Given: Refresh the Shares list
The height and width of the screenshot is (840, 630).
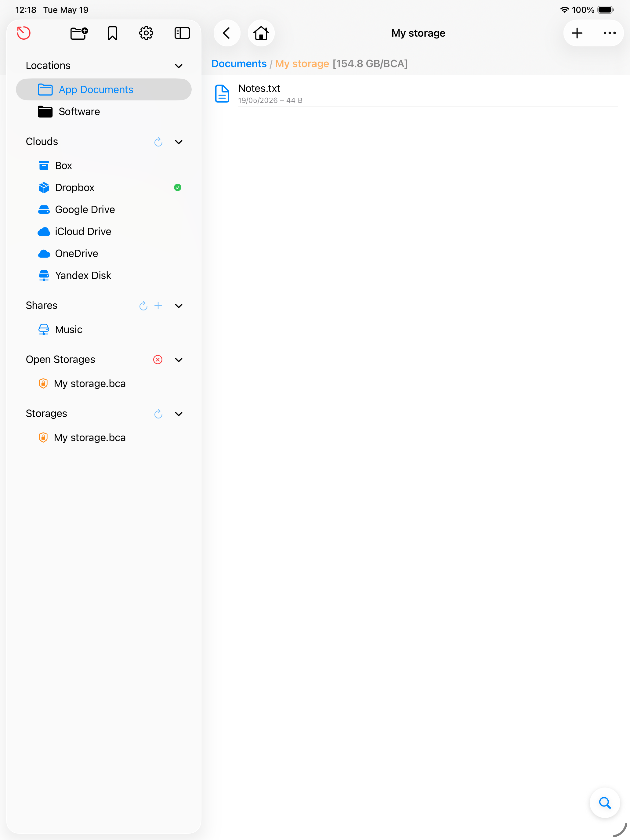Looking at the screenshot, I should (143, 306).
